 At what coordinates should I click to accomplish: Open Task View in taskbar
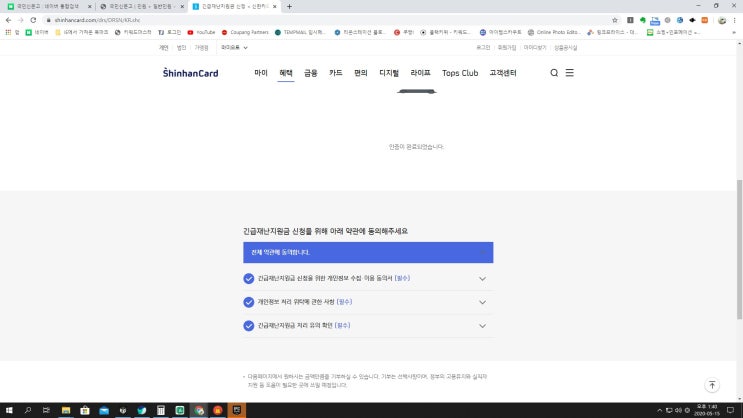[x=46, y=410]
